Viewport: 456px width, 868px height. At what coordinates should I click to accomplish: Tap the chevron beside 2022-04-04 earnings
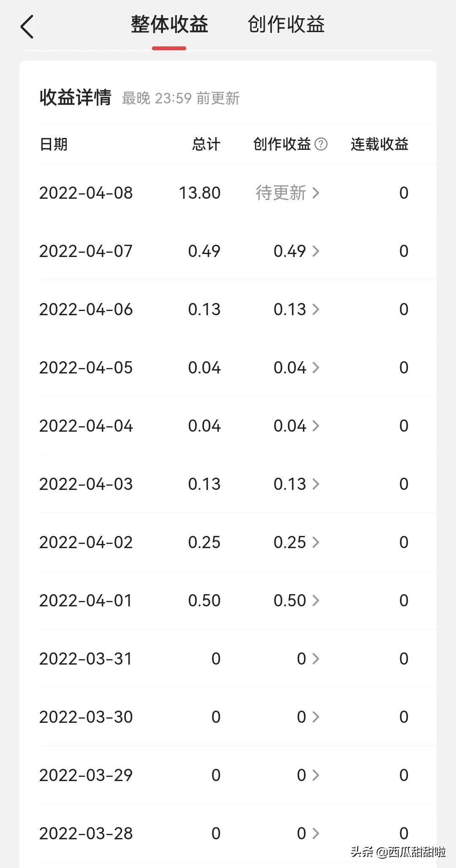coord(316,426)
